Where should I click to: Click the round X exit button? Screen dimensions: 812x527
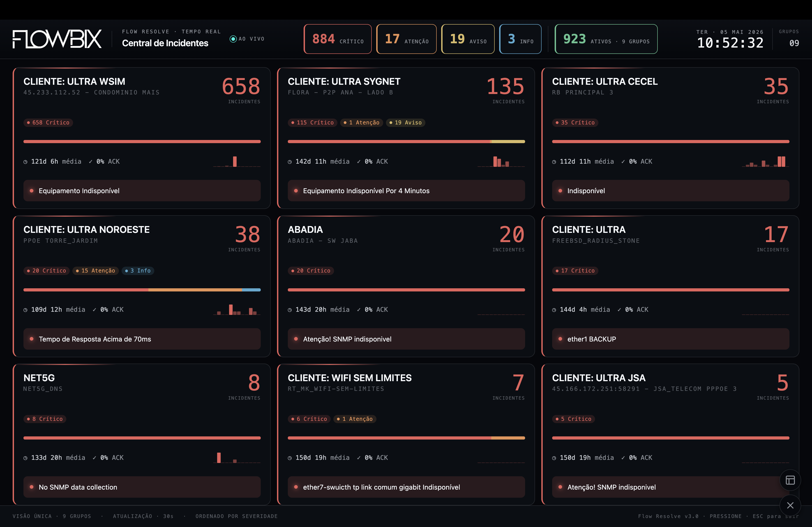pos(790,505)
